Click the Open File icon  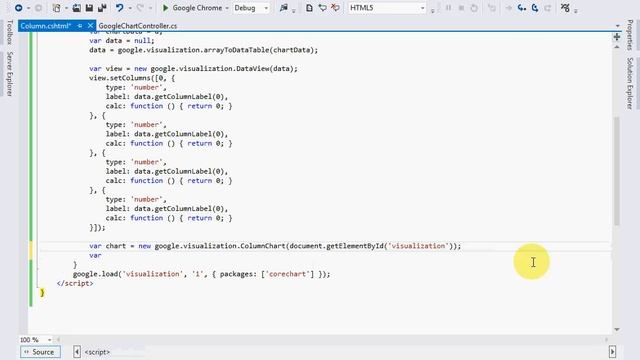click(x=76, y=8)
